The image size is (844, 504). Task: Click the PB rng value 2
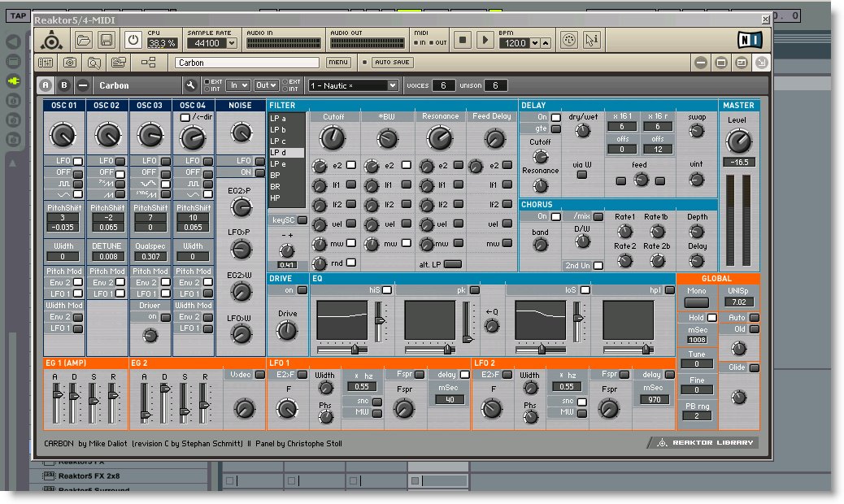pyautogui.click(x=697, y=415)
